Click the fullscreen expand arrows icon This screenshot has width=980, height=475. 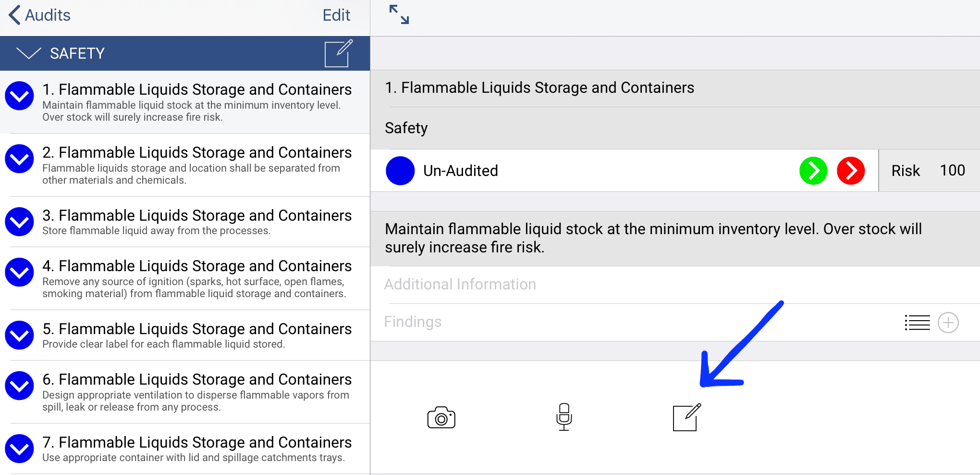coord(399,14)
